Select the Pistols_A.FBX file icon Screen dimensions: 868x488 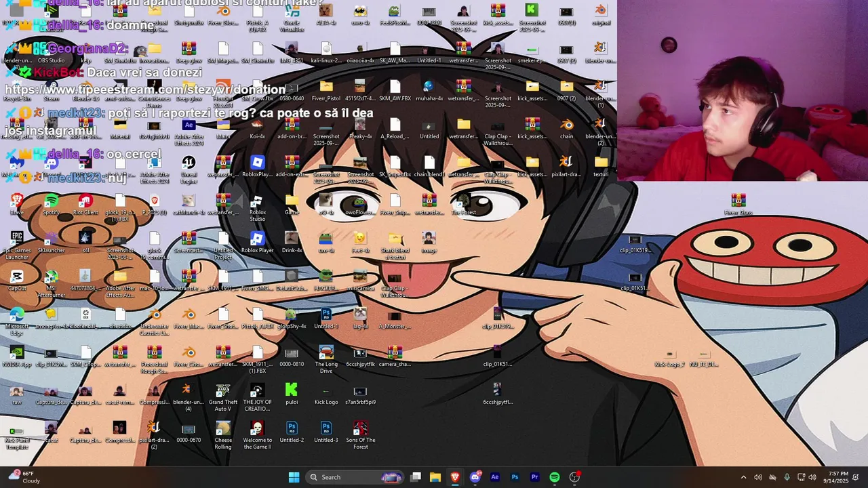(258, 318)
